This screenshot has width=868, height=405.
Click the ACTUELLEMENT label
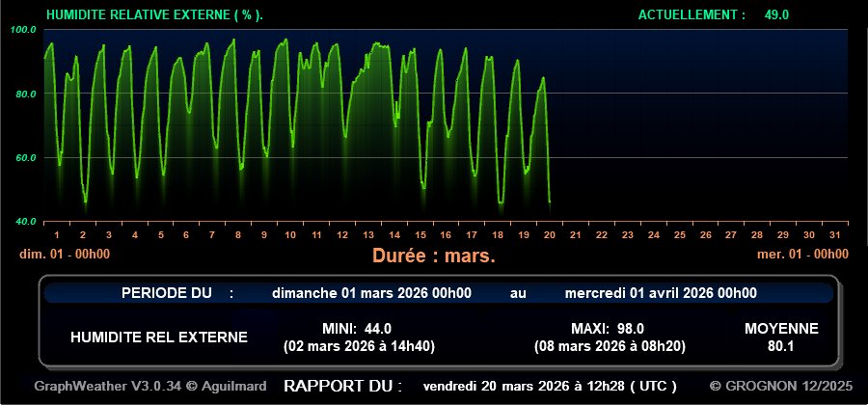click(692, 14)
